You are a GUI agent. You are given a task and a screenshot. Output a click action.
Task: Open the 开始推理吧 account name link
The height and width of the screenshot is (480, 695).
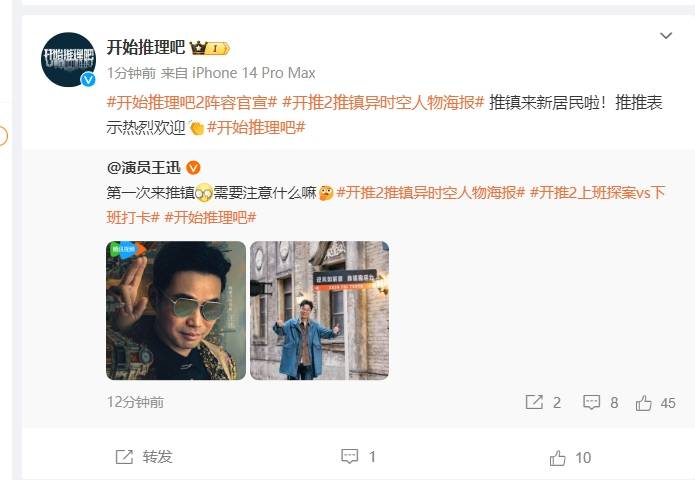(x=145, y=47)
